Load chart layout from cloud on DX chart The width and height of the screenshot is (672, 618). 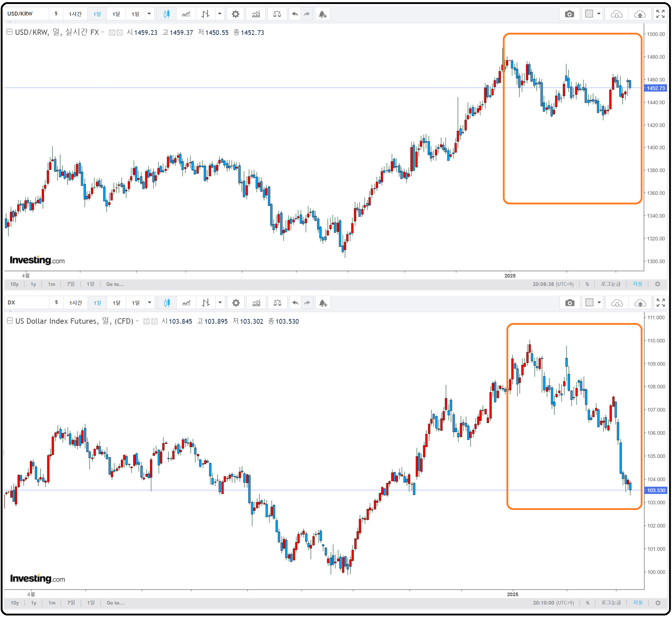coord(617,303)
